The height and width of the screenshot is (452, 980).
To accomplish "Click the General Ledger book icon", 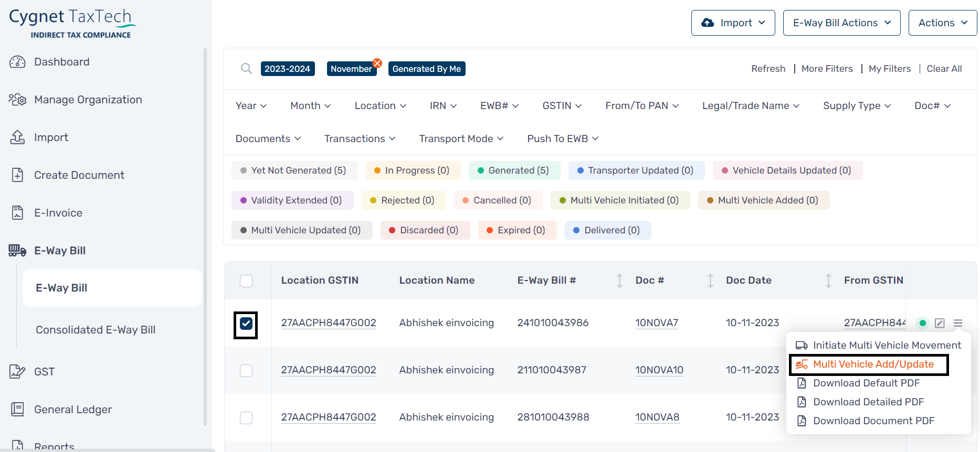I will pyautogui.click(x=17, y=410).
